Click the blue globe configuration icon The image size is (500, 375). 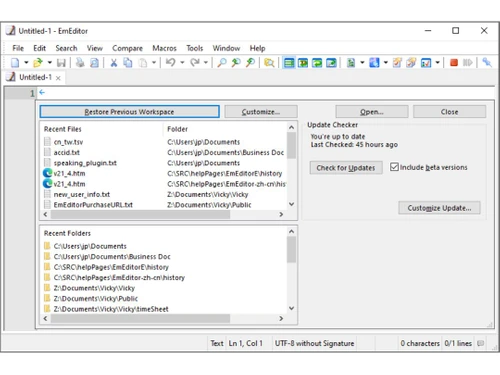tap(374, 63)
